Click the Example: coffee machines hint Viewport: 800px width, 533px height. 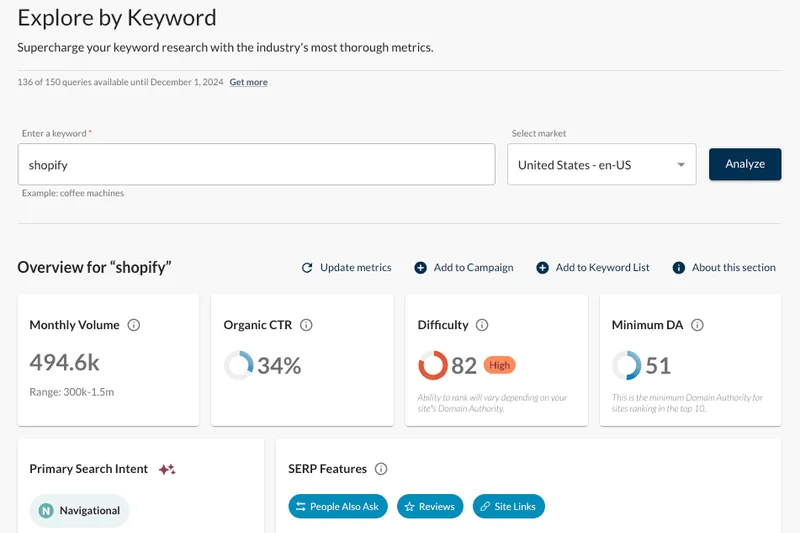[73, 193]
